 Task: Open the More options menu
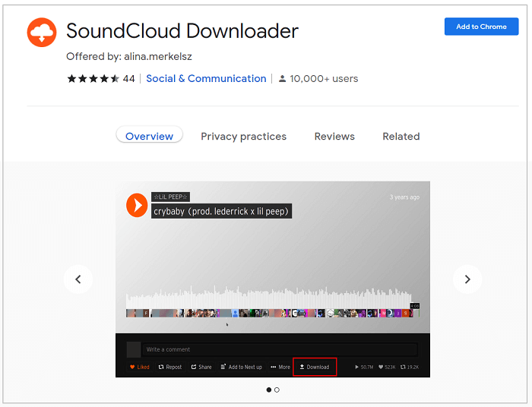click(x=280, y=367)
